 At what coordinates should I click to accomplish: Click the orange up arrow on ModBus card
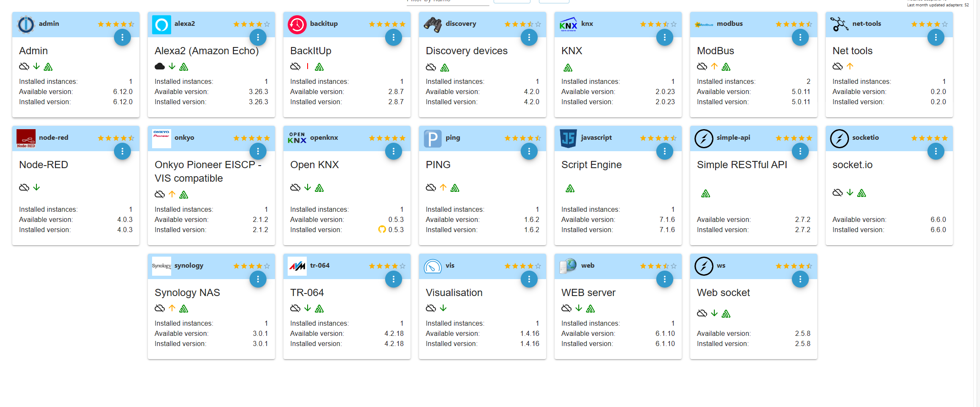[714, 66]
